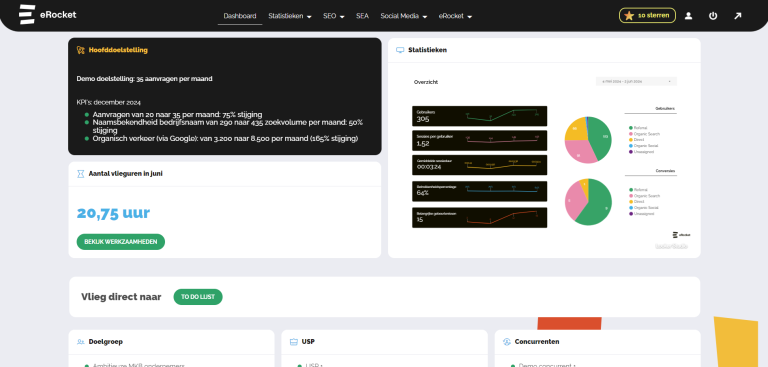768x367 pixels.
Task: Click the eRocket logo in the header
Action: 48,15
